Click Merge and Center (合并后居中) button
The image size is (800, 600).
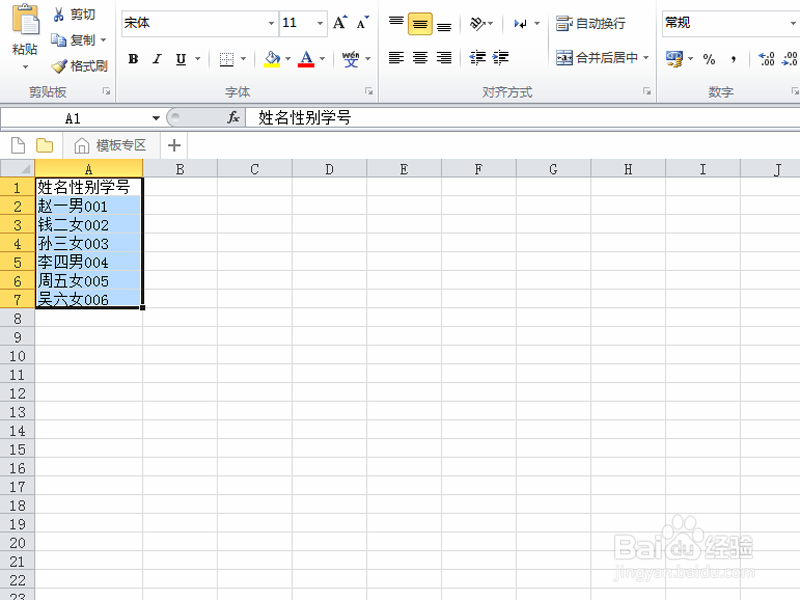[597, 58]
